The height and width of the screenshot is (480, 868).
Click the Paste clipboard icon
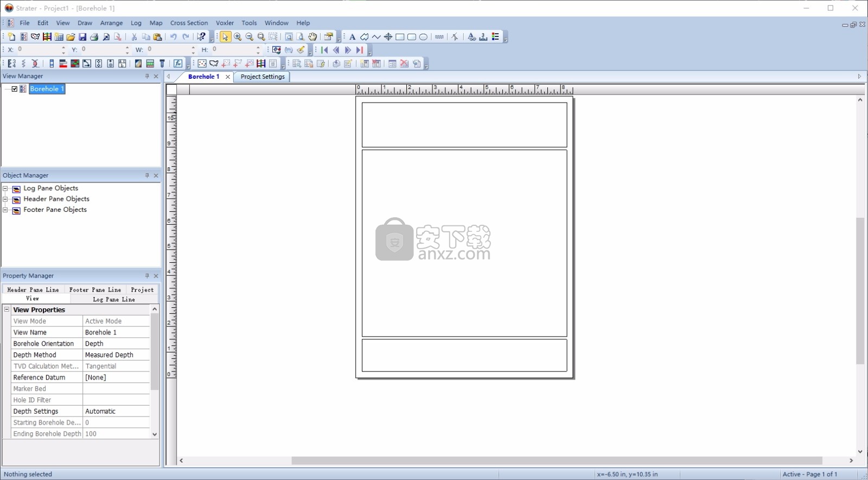click(x=158, y=37)
